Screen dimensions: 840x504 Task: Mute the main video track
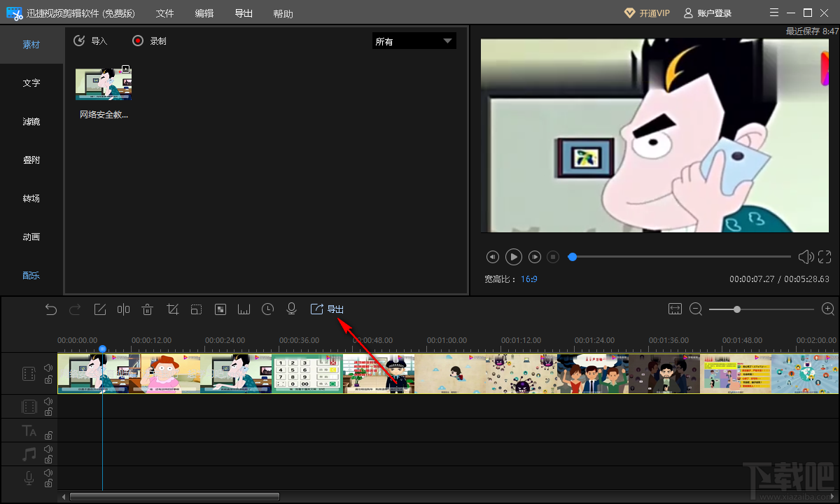pos(48,367)
